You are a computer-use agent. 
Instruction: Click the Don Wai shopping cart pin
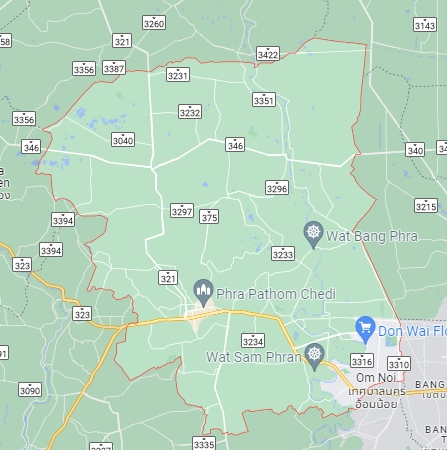[365, 329]
